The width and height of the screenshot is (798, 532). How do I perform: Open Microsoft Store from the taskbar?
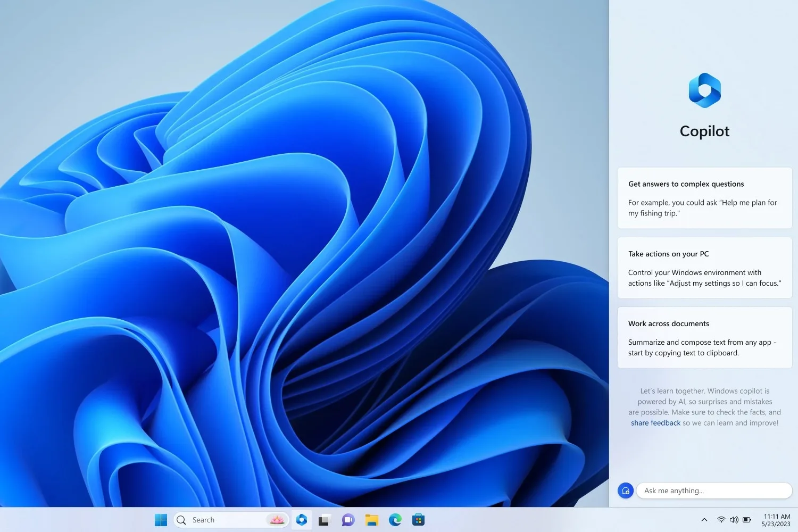tap(419, 520)
